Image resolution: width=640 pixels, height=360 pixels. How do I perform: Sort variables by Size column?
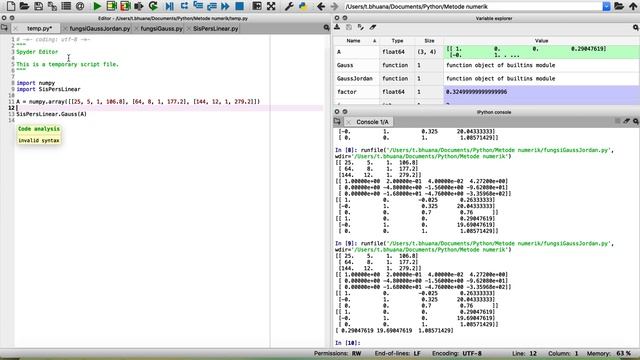coord(429,41)
